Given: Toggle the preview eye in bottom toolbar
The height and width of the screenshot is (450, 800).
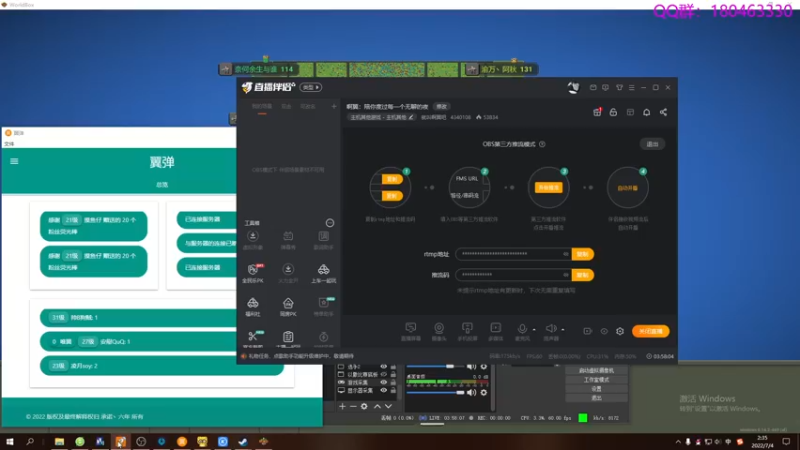Looking at the screenshot, I should 604,331.
